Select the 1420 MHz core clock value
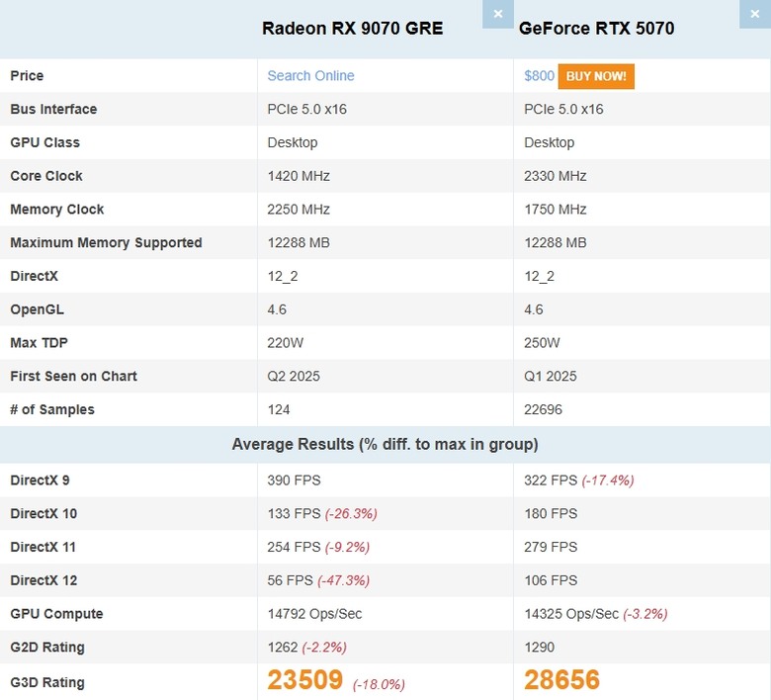Image resolution: width=771 pixels, height=700 pixels. [x=299, y=176]
